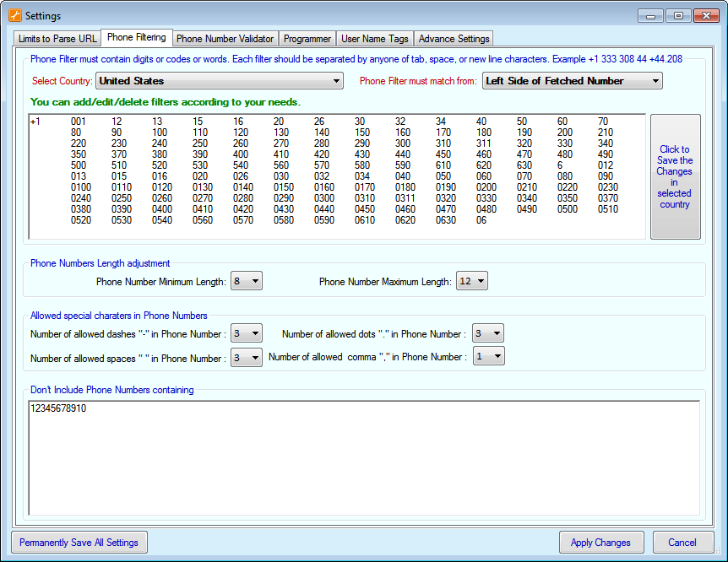Click the Apply Changes button
Viewport: 728px width, 562px height.
[600, 543]
